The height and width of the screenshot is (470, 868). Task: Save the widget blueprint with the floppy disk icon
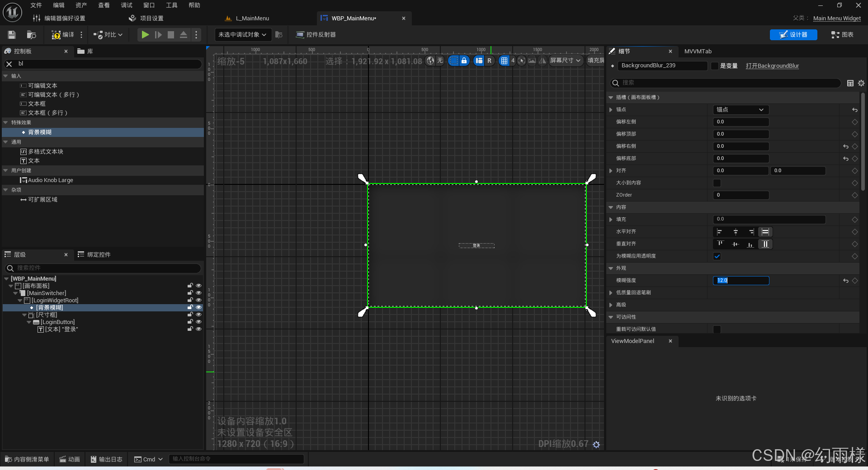[x=12, y=35]
